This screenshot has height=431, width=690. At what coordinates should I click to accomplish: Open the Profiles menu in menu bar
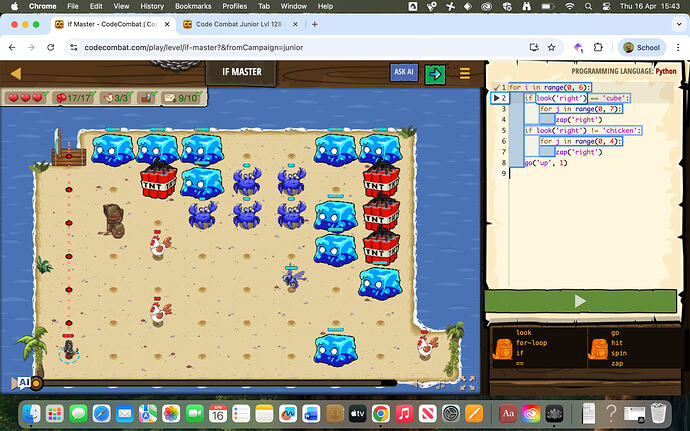point(235,6)
